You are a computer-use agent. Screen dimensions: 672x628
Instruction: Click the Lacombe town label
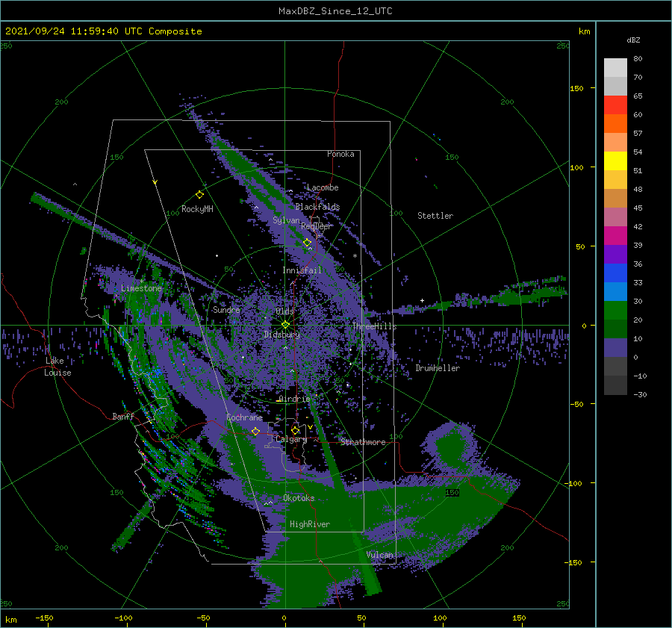[323, 187]
